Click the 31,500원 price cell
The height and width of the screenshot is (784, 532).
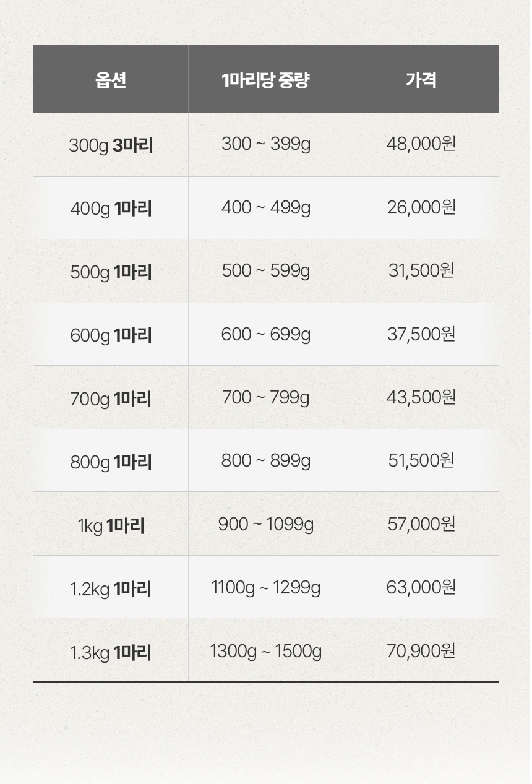pyautogui.click(x=421, y=271)
